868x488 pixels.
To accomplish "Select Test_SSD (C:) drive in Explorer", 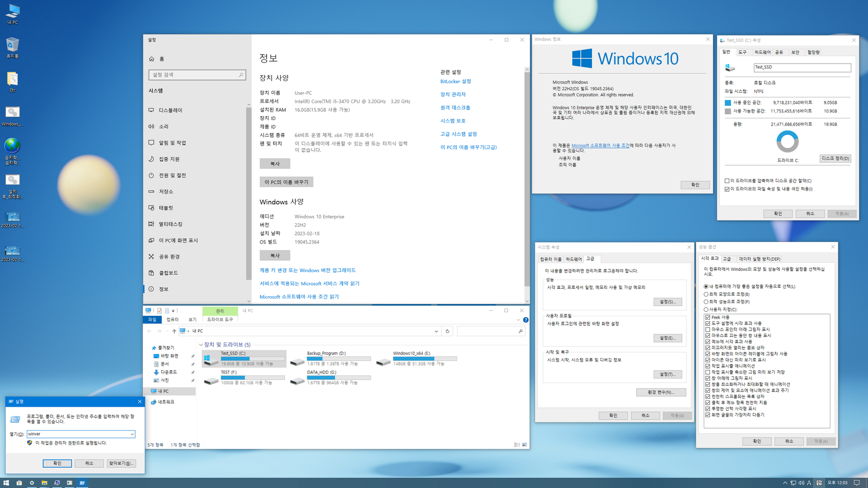I will pos(245,358).
